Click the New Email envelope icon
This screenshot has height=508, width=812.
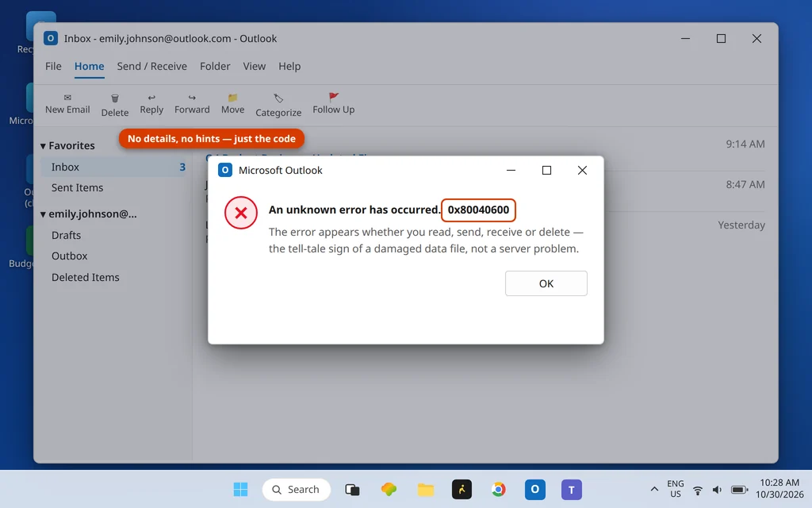[67, 98]
